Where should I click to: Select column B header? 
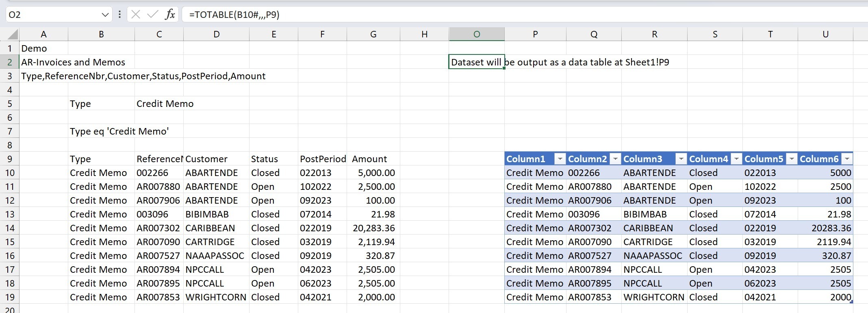(101, 34)
